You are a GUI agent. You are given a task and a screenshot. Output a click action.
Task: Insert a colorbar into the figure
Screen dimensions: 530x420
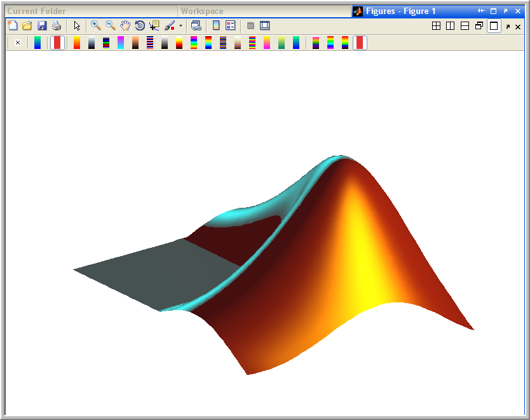tap(216, 25)
